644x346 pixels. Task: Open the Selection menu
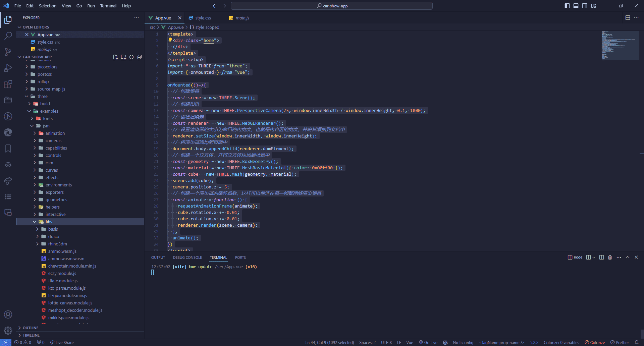pos(48,6)
